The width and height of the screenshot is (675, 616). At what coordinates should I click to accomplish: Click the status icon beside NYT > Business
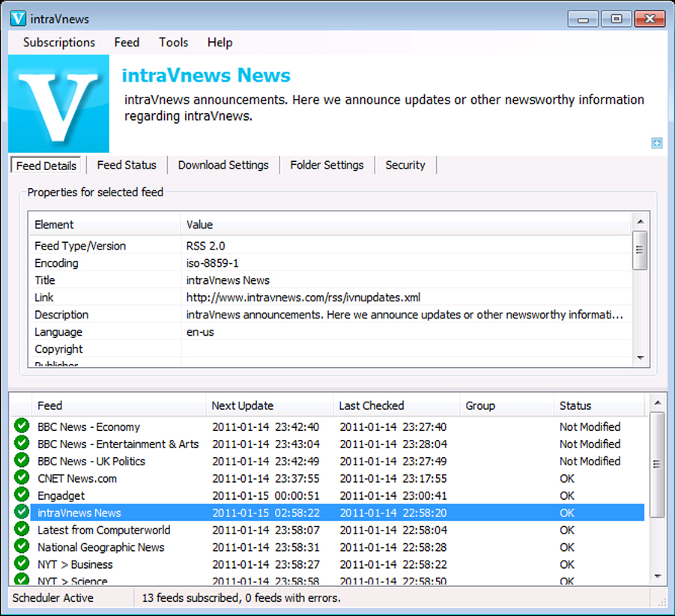click(x=21, y=564)
